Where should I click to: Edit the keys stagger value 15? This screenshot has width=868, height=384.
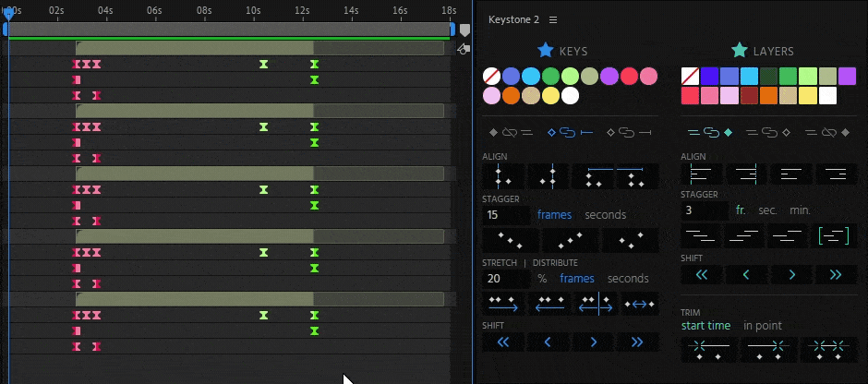(505, 215)
